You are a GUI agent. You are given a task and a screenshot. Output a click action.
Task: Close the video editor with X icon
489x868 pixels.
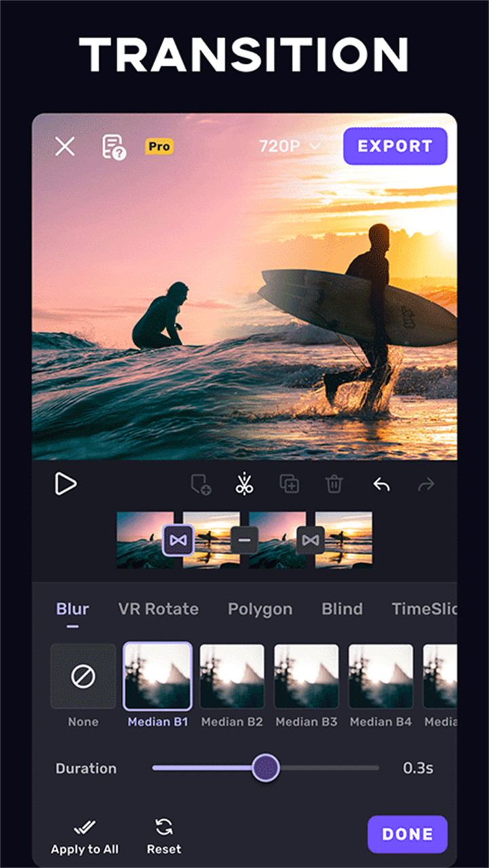(x=65, y=146)
